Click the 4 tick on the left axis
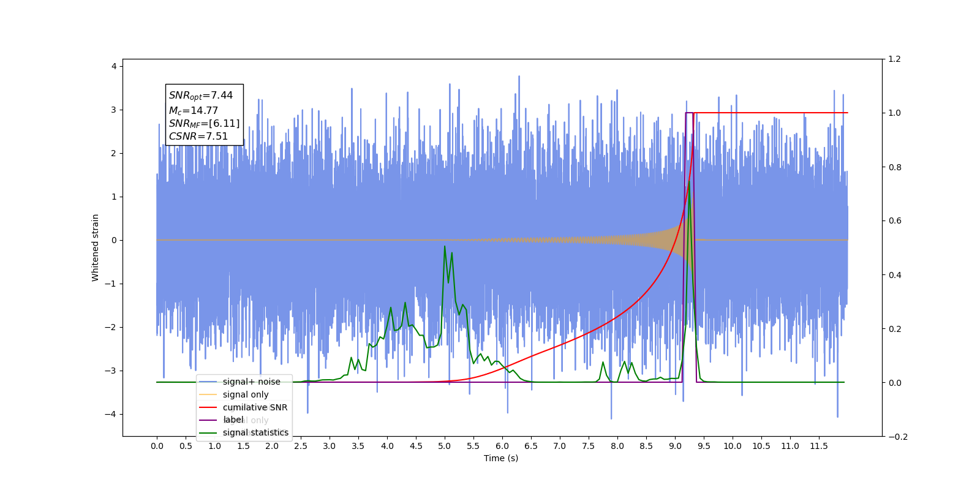980x490 pixels. click(114, 66)
